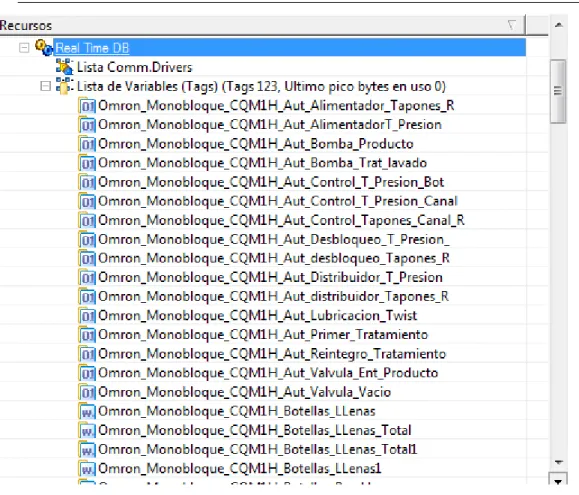This screenshot has height=495, width=579.
Task: Select tag Omron_Monobloque_CQM1H_Aut_AlimentadorT_Presion
Action: click(270, 125)
